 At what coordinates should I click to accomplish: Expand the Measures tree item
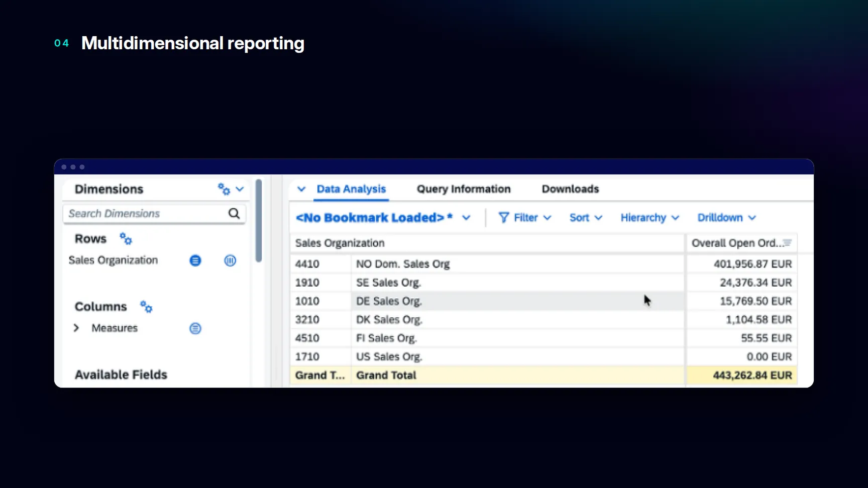[x=76, y=328]
